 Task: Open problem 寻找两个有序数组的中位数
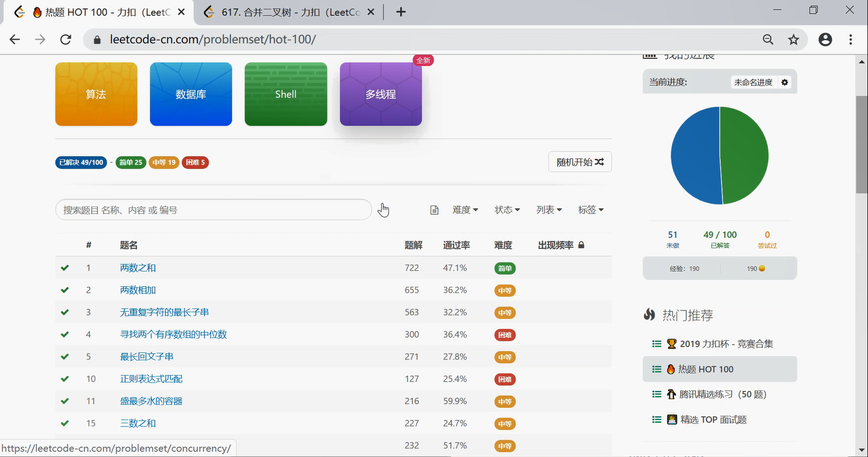173,334
